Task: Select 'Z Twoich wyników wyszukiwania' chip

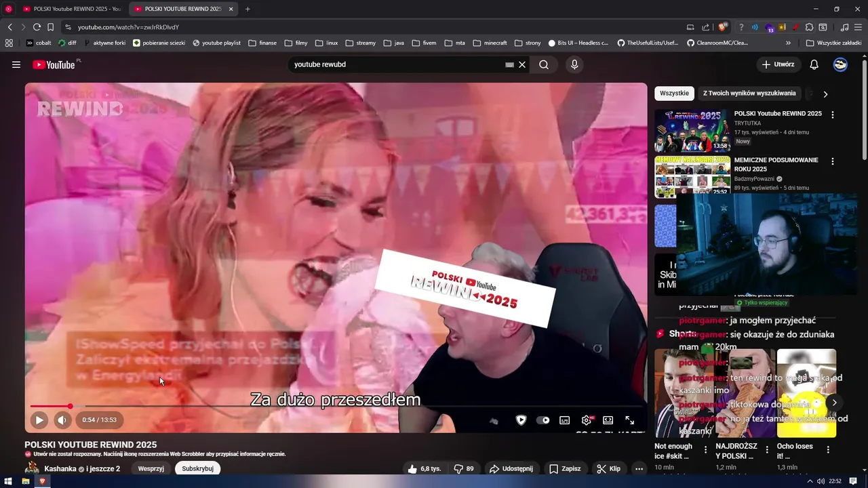Action: (749, 94)
